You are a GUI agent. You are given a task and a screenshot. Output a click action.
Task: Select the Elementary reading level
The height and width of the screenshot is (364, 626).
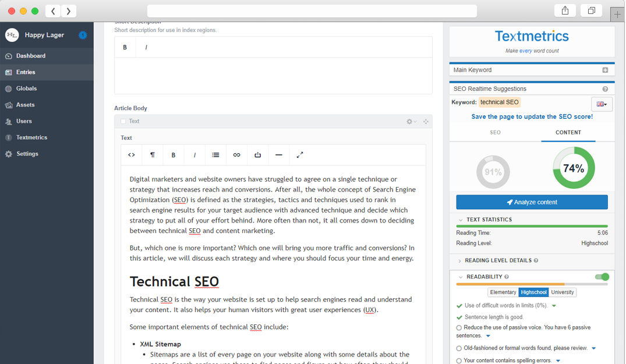[x=503, y=292]
